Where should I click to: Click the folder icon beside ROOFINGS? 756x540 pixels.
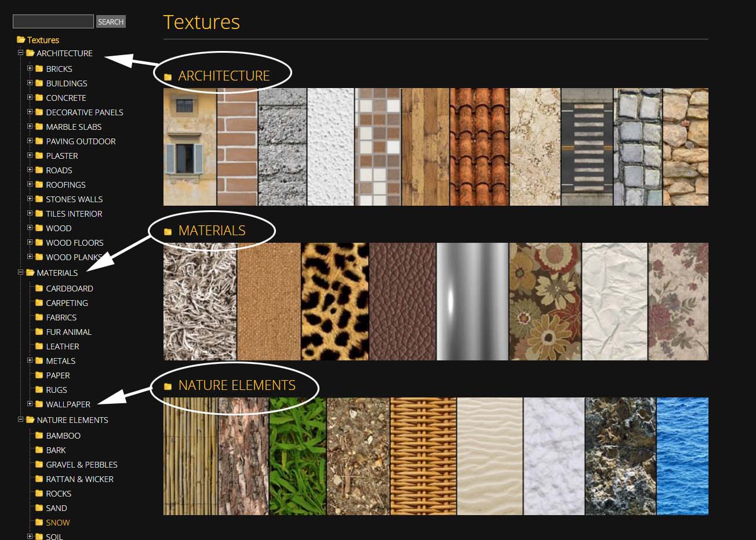pos(38,184)
